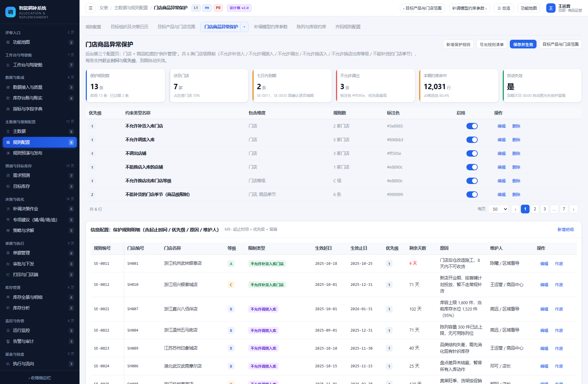Open 单据管理 sidebar item
588x384 pixels.
(x=40, y=253)
